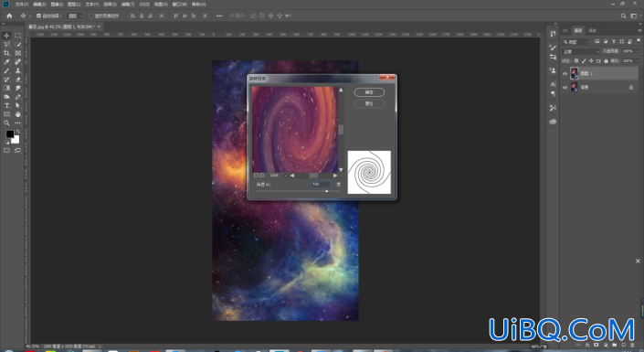Open the preview zoom percentage dropdown in dialog

coord(285,176)
